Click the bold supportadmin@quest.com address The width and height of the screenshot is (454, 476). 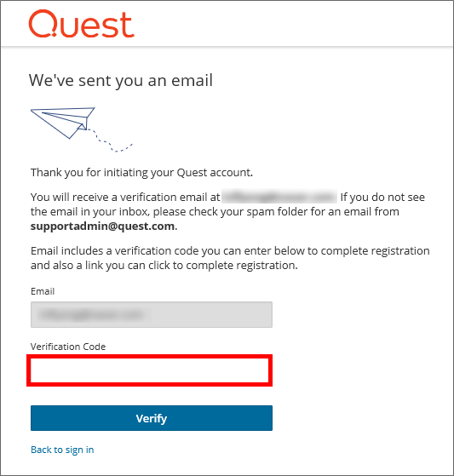102,227
